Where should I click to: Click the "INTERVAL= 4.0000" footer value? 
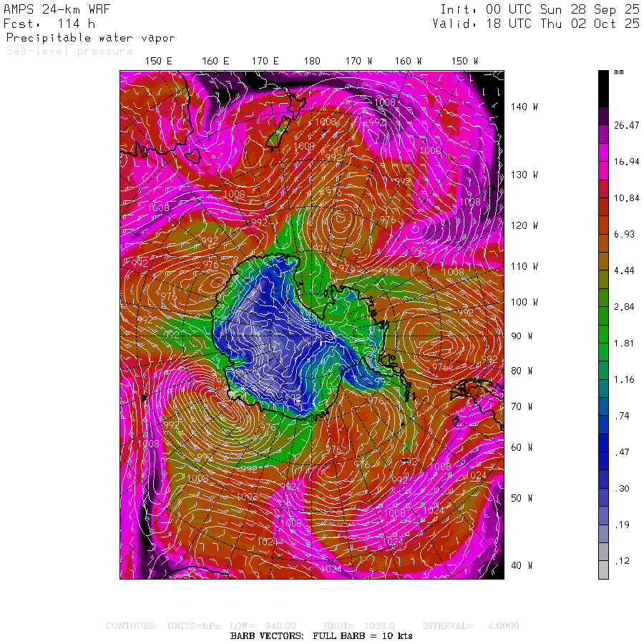click(x=471, y=626)
